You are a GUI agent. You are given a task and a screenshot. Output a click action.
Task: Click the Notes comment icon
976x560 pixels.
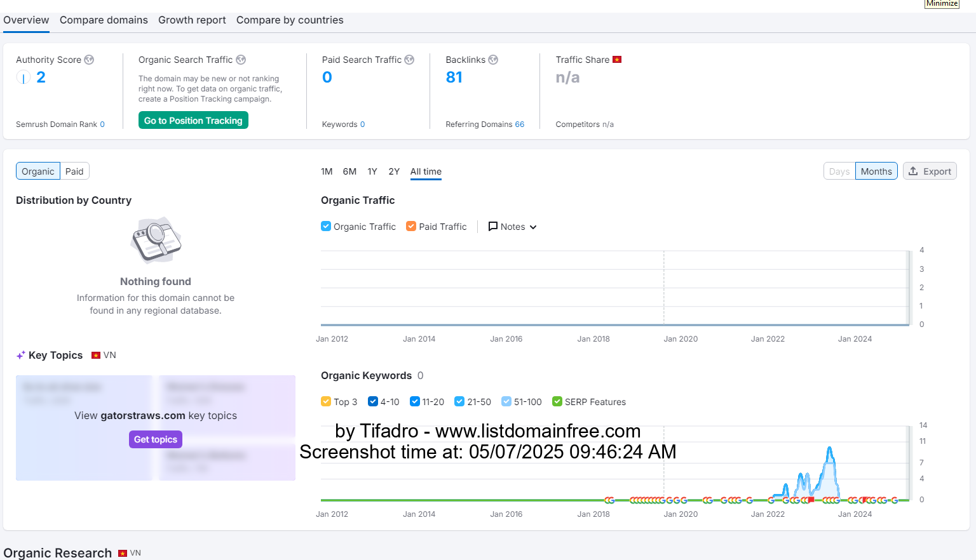[492, 227]
